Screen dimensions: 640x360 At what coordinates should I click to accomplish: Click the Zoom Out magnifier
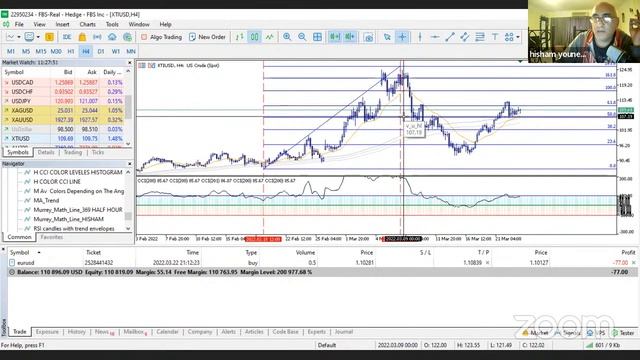[302, 37]
